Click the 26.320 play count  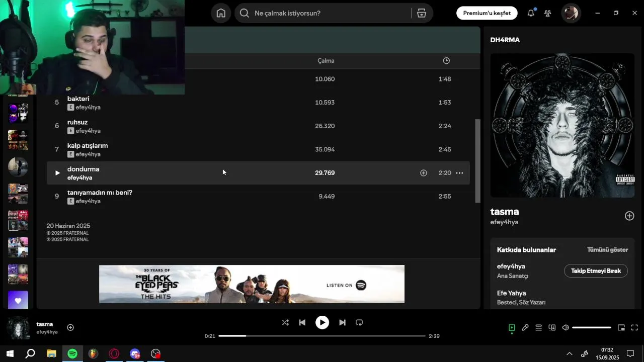point(325,126)
